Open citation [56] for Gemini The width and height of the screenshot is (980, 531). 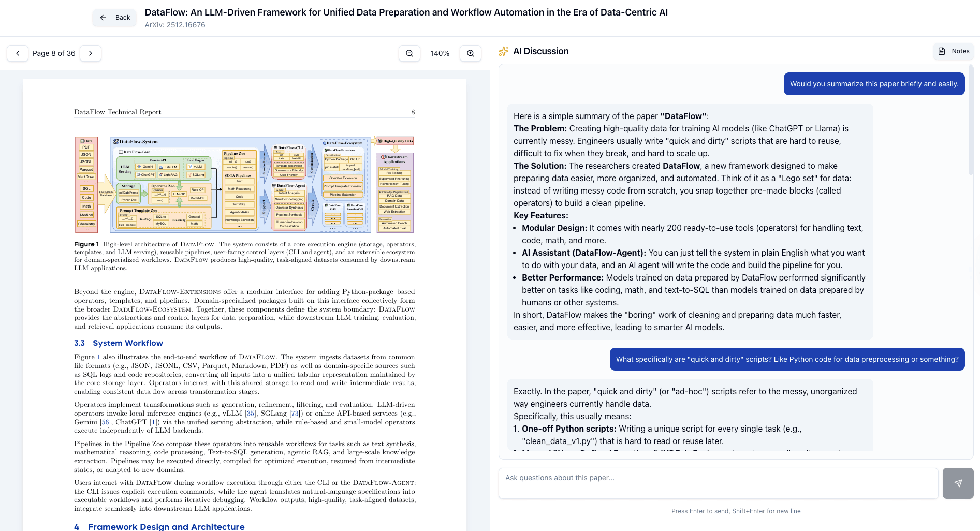(105, 422)
